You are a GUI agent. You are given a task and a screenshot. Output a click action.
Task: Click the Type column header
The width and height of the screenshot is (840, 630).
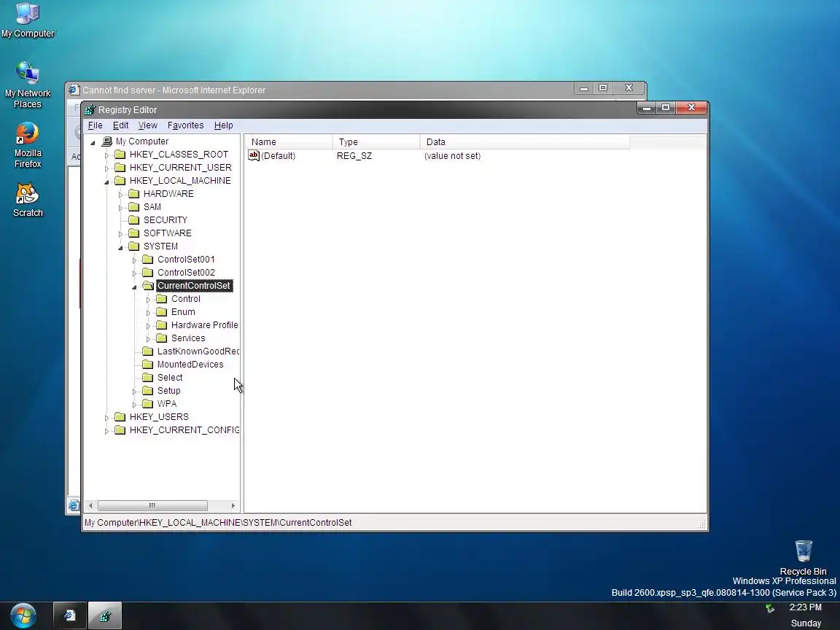pos(376,142)
